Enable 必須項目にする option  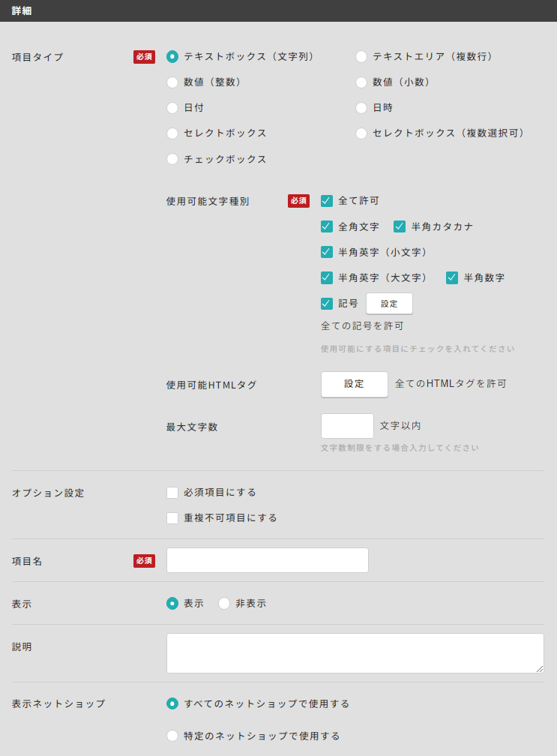[x=172, y=493]
